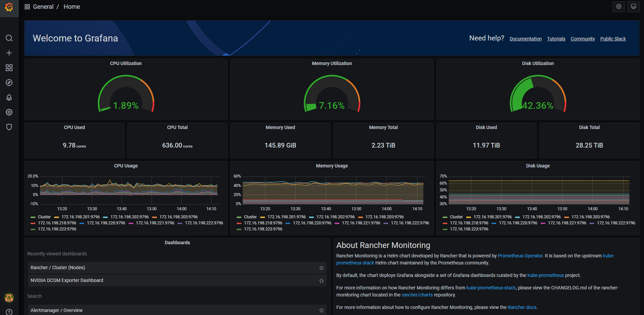This screenshot has height=315, width=644.
Task: Open the rancher/charts repository link
Action: (x=417, y=295)
